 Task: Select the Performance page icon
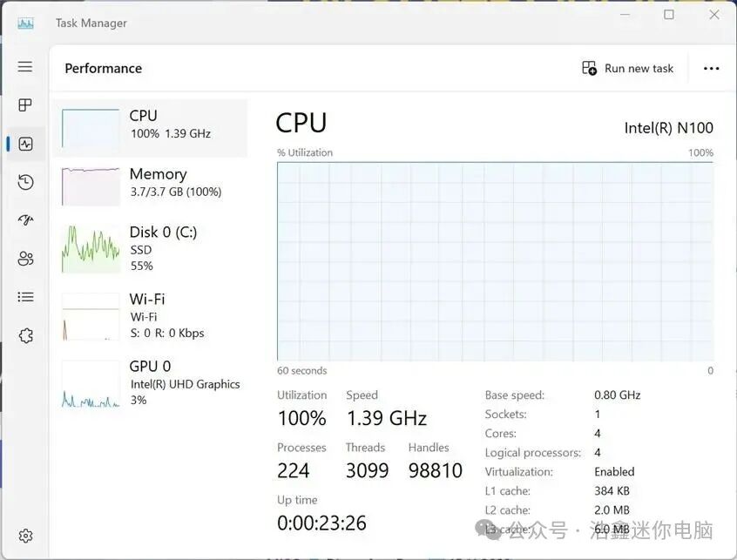[25, 144]
